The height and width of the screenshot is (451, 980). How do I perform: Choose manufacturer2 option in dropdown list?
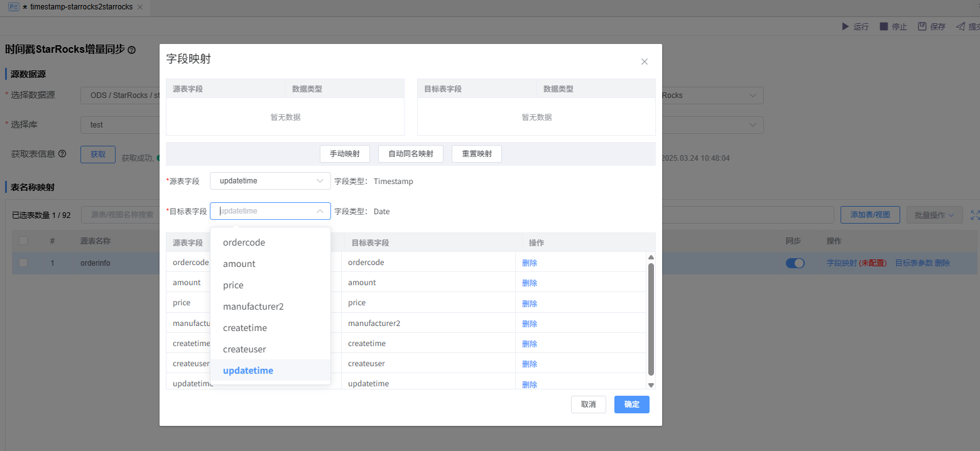click(253, 307)
